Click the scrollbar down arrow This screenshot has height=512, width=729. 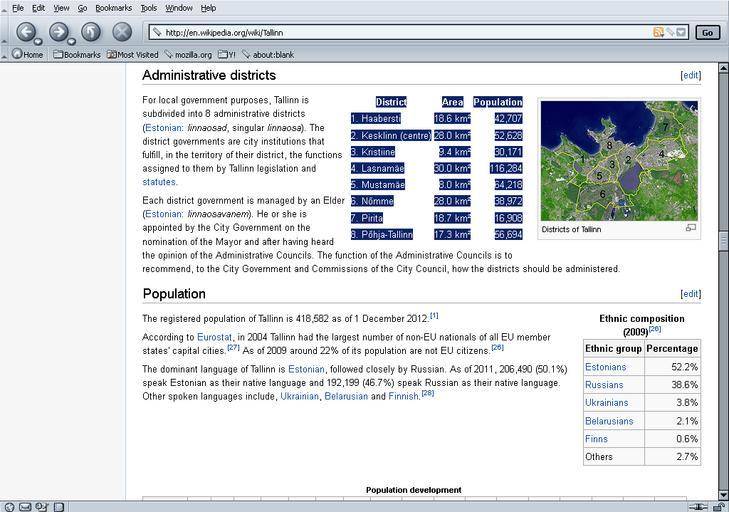(x=723, y=495)
